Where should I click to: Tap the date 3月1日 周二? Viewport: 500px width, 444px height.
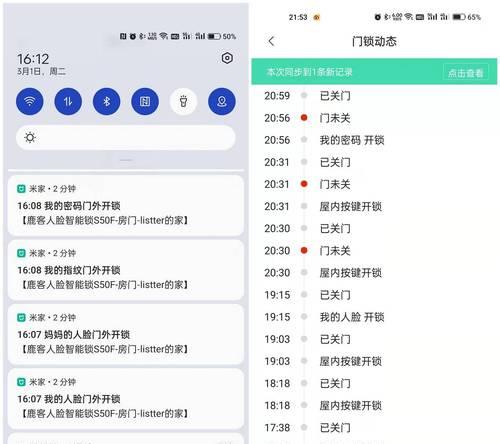coord(41,71)
